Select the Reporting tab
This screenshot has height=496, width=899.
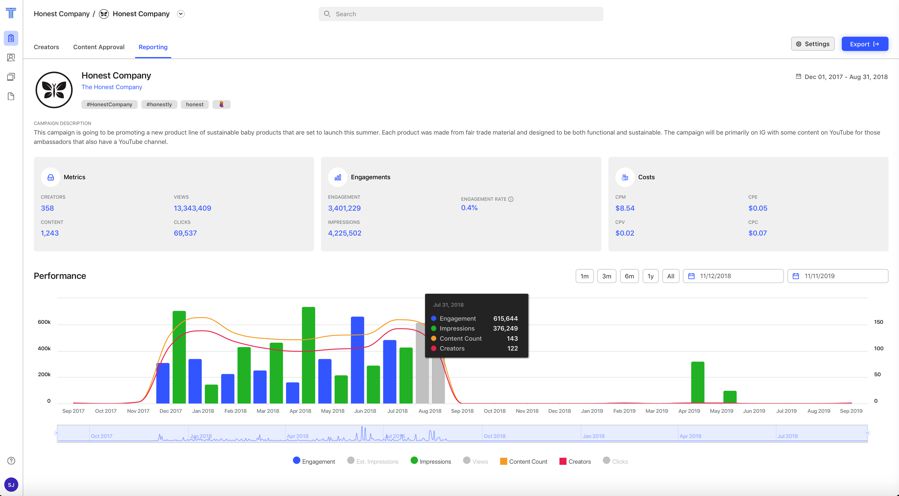coord(153,47)
